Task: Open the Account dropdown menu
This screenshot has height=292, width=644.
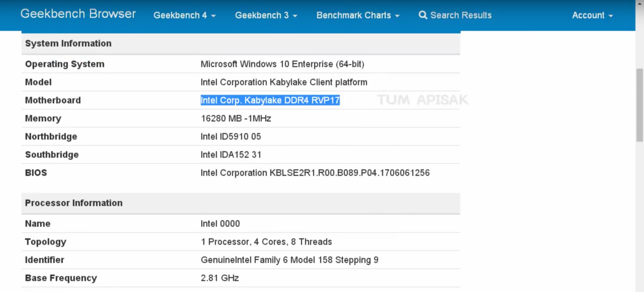Action: click(592, 15)
